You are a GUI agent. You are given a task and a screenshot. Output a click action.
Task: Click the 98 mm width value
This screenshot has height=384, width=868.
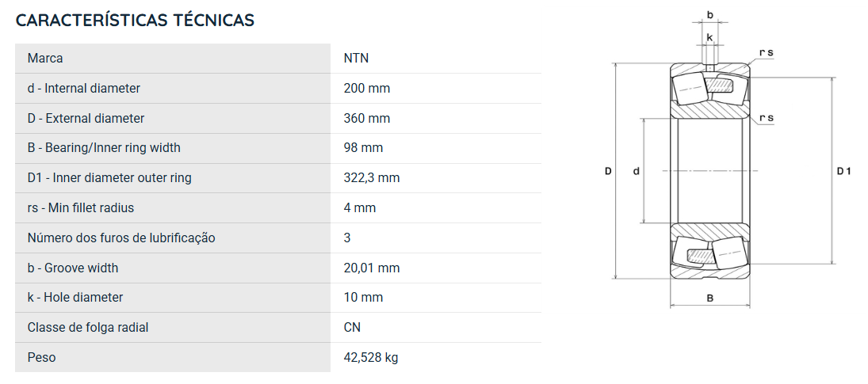coord(363,148)
